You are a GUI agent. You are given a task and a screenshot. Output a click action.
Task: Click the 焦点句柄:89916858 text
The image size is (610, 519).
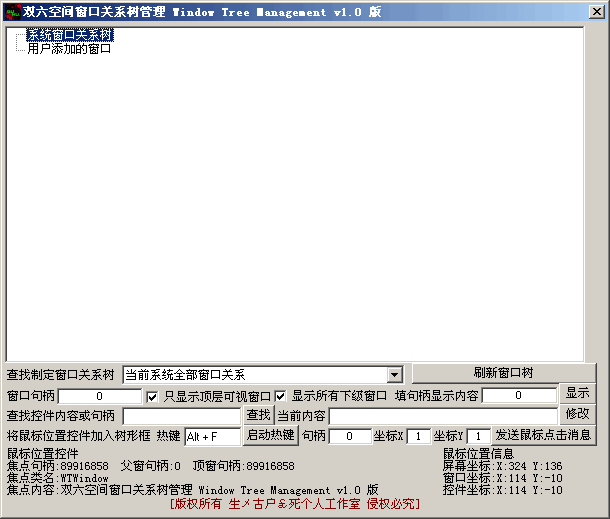pos(58,466)
